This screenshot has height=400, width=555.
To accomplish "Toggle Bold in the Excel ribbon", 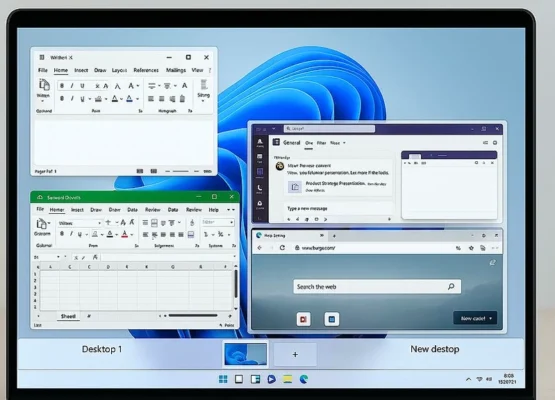I will point(62,234).
